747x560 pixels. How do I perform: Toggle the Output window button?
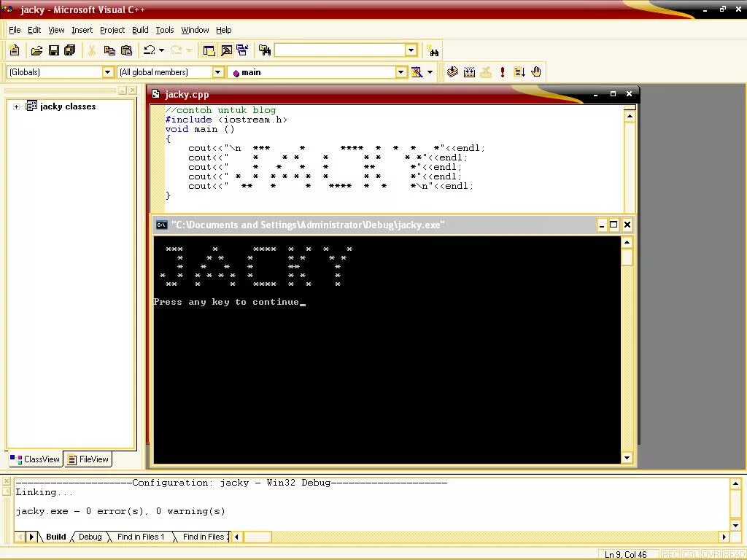(x=226, y=50)
